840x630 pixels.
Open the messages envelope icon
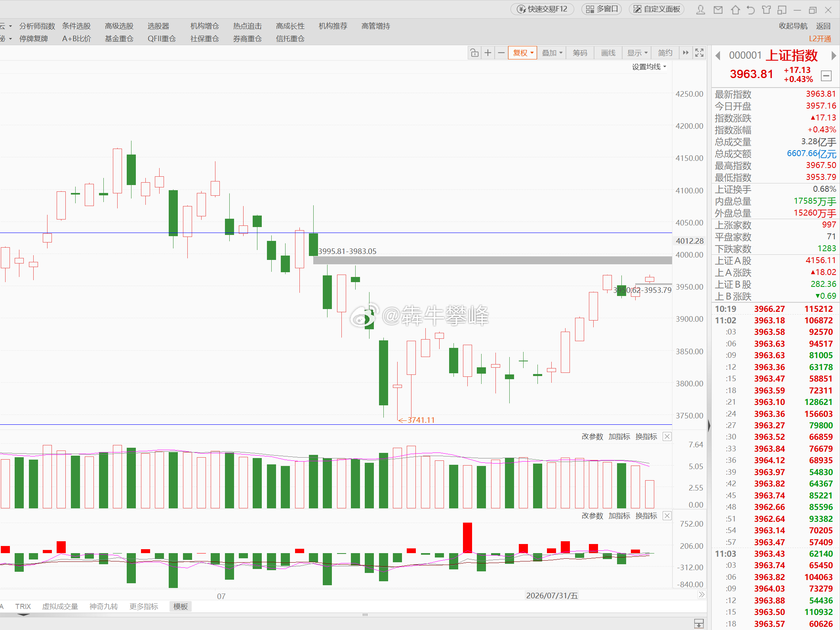pyautogui.click(x=718, y=10)
